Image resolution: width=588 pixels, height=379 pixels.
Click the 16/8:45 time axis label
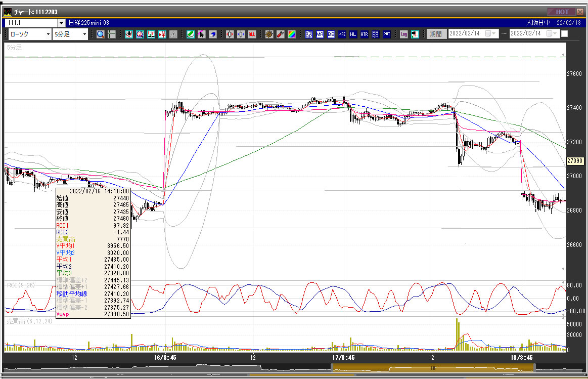tap(165, 358)
